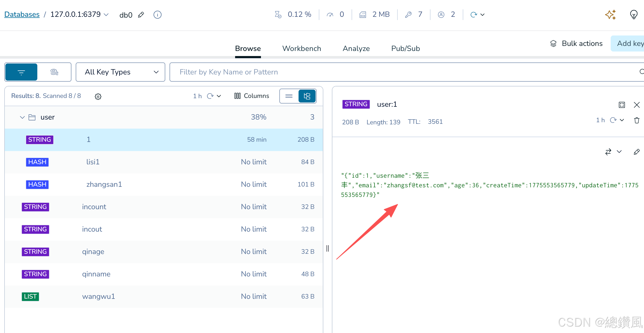
Task: Edit the db0 alias with pencil icon
Action: coord(141,15)
